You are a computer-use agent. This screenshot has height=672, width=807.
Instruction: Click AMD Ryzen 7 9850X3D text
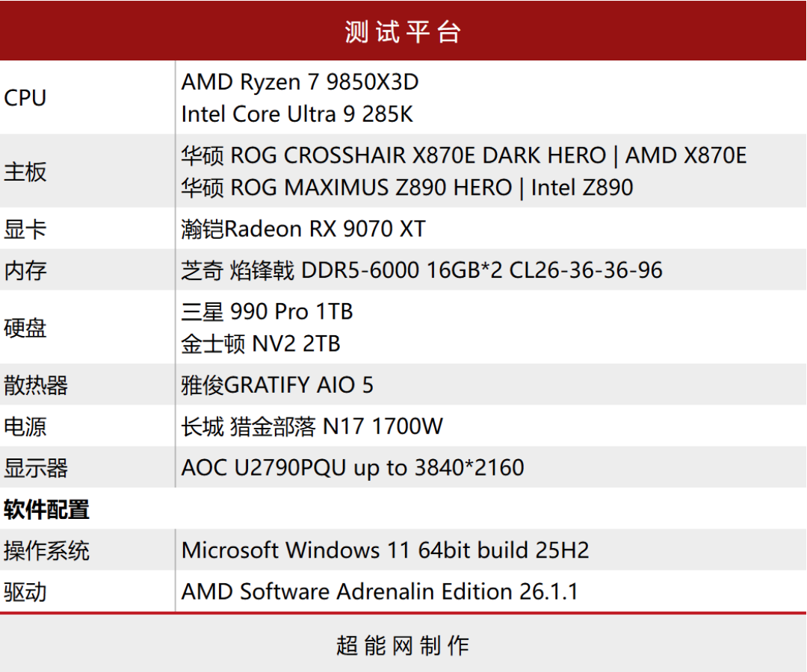point(300,81)
